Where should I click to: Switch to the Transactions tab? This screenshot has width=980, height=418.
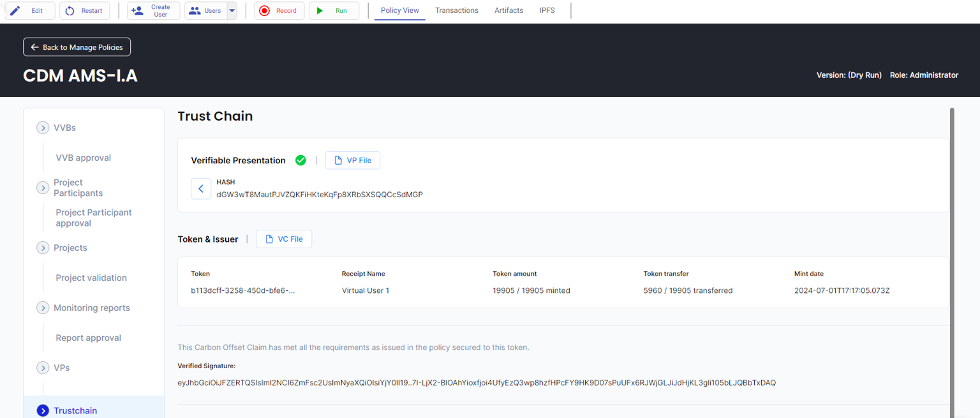pos(456,10)
